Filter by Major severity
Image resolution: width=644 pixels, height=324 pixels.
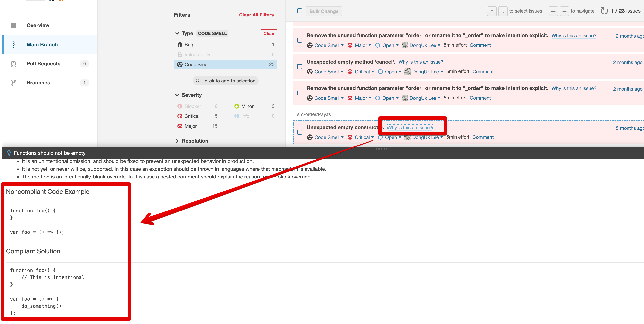pyautogui.click(x=190, y=126)
